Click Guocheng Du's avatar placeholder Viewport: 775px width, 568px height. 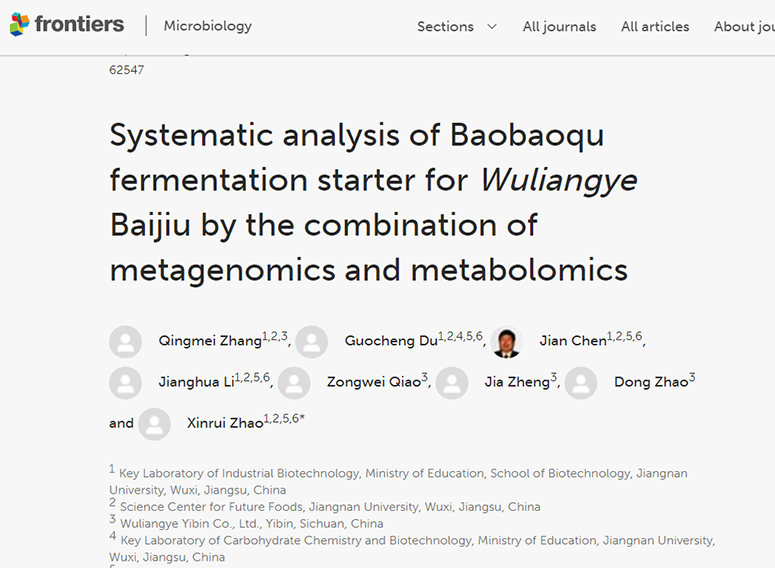click(x=312, y=341)
